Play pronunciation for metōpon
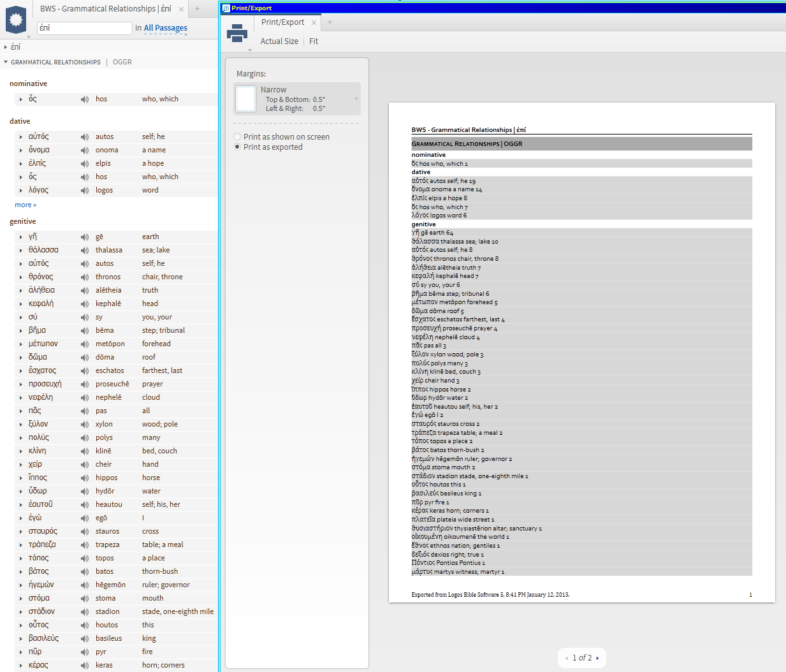Image resolution: width=786 pixels, height=672 pixels. [85, 344]
